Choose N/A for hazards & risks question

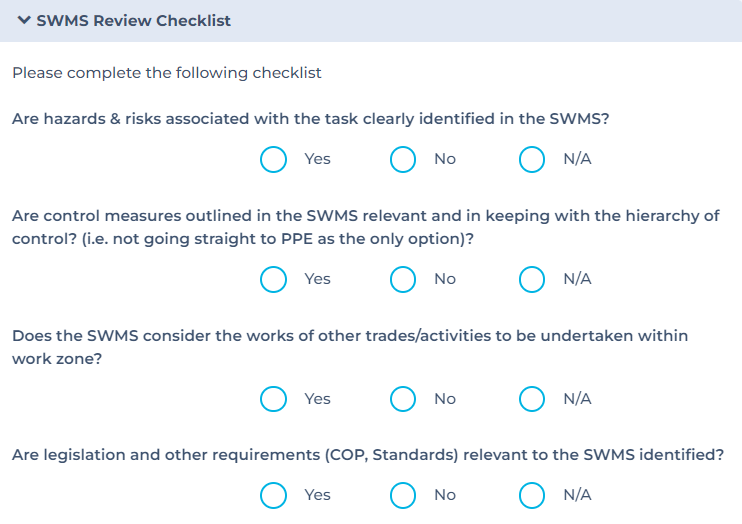point(532,159)
